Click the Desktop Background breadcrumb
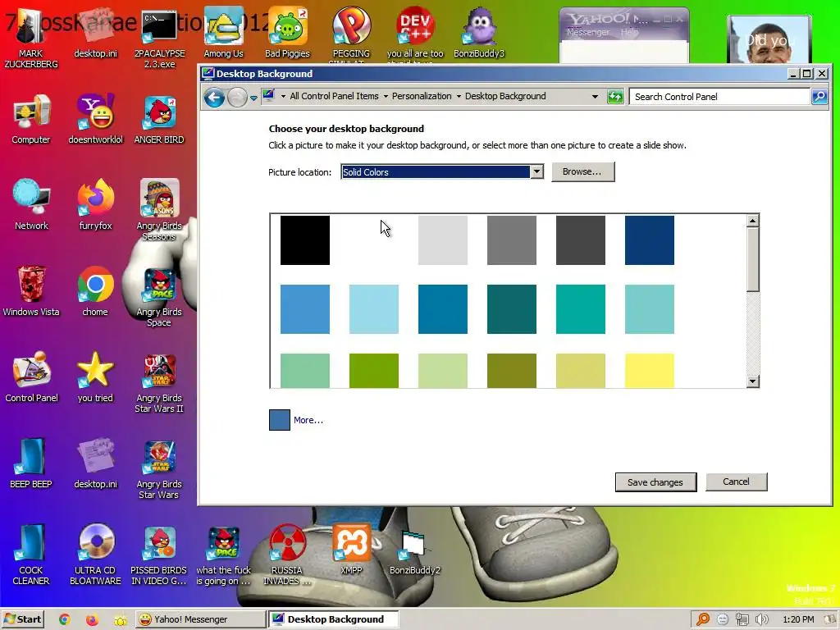 pyautogui.click(x=505, y=97)
